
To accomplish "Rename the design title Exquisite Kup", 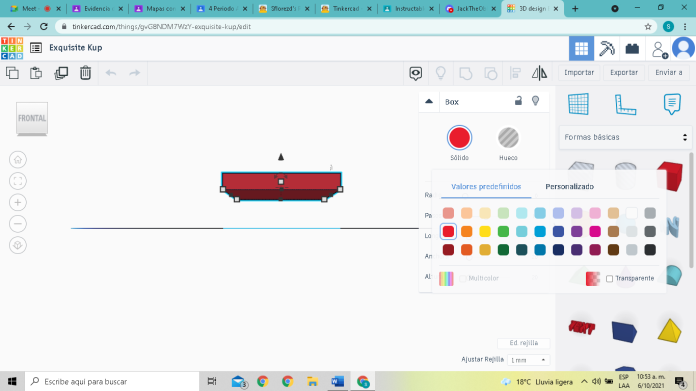I will tap(76, 47).
